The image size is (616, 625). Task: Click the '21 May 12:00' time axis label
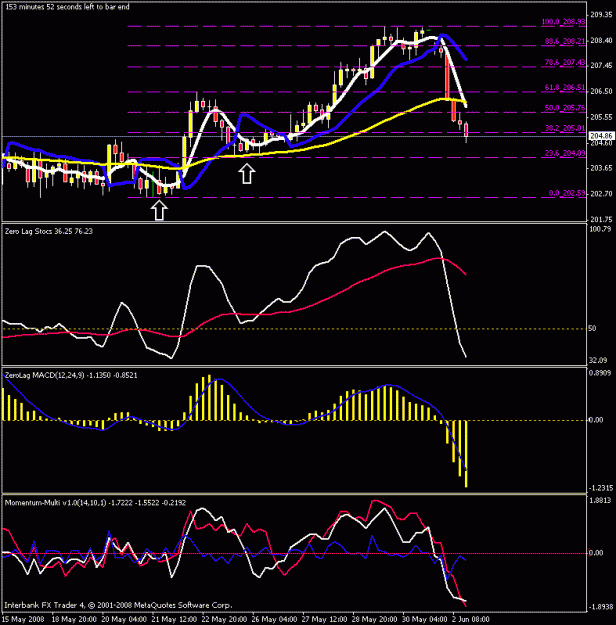tap(174, 619)
